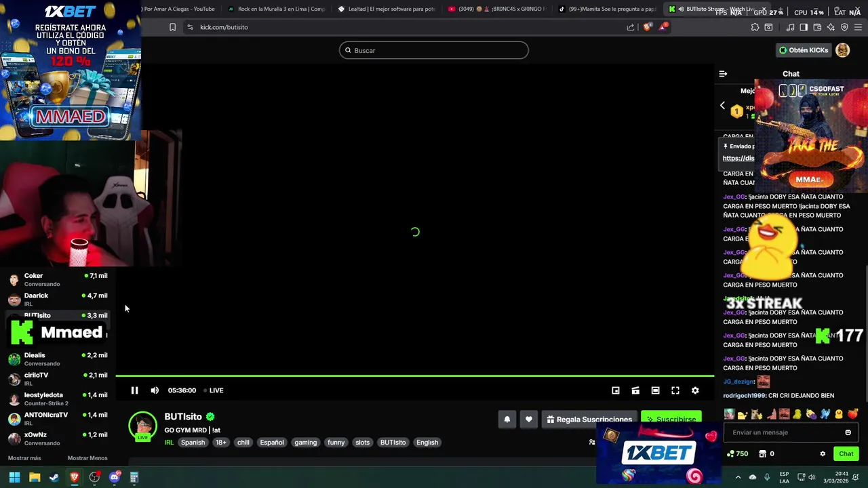Click Obtén KICKs button
Viewport: 868px width, 488px height.
click(x=804, y=50)
